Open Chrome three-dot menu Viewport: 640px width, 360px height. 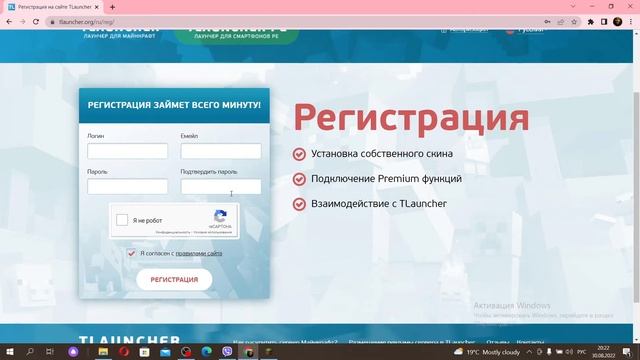tap(631, 22)
